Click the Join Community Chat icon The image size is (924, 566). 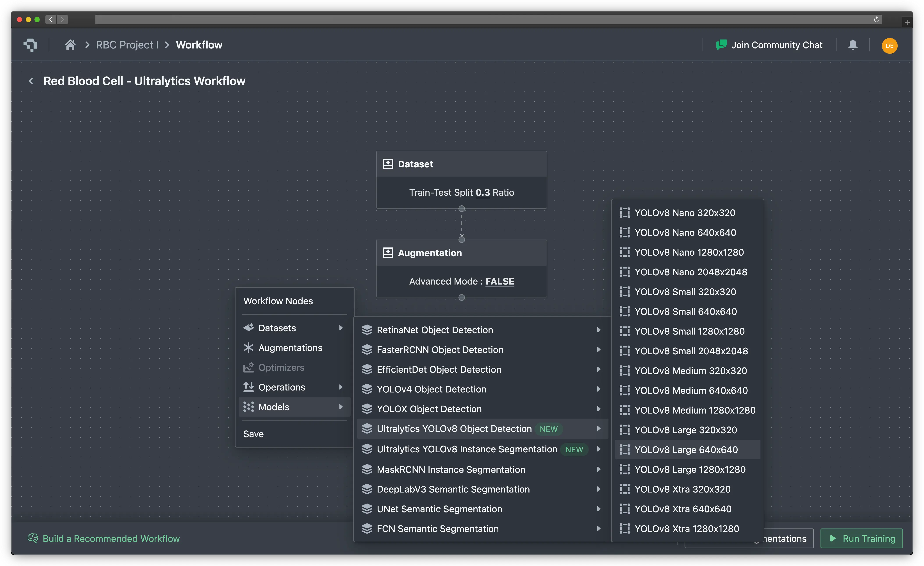click(721, 45)
